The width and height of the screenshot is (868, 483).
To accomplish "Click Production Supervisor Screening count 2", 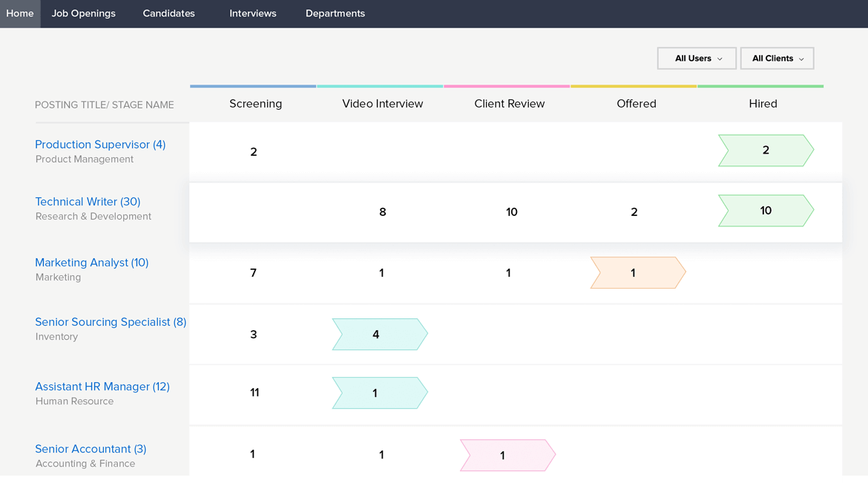I will (x=254, y=152).
